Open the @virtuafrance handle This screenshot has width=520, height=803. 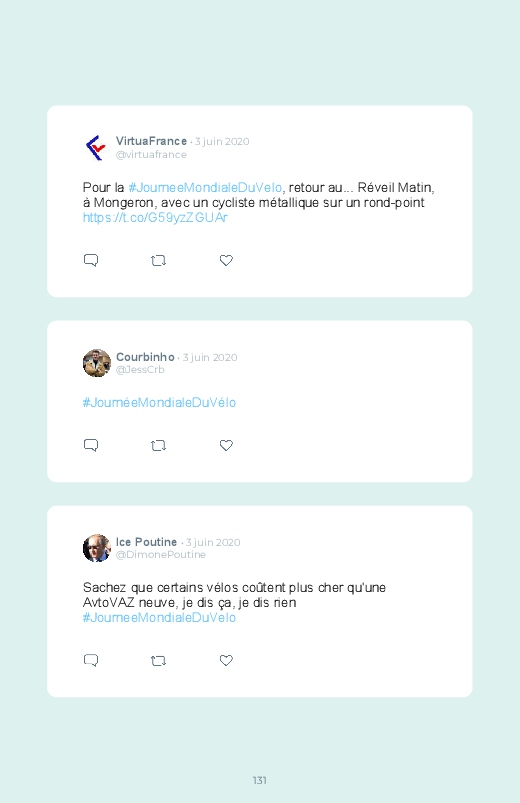click(151, 155)
